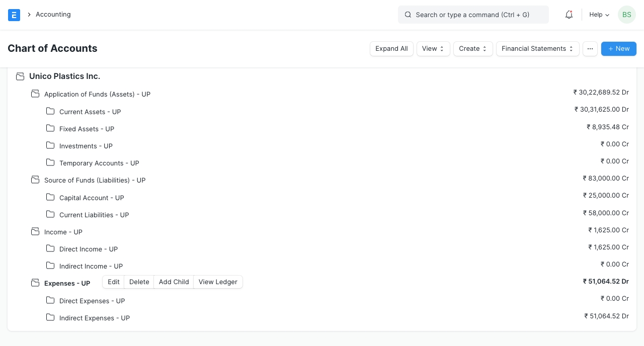
Task: Open the Financial Statements dropdown
Action: tap(537, 49)
